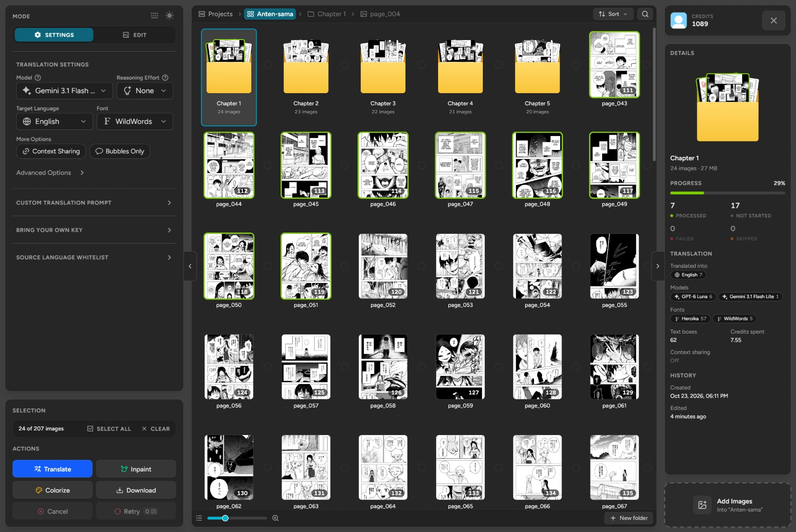Screen dimensions: 796x532
Task: Switch to the Edit tab
Action: point(135,35)
